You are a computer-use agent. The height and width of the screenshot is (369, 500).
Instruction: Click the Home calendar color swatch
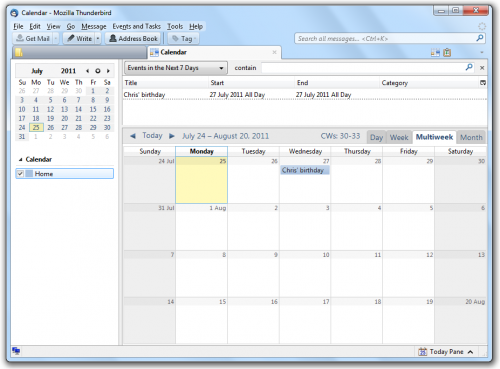[29, 173]
